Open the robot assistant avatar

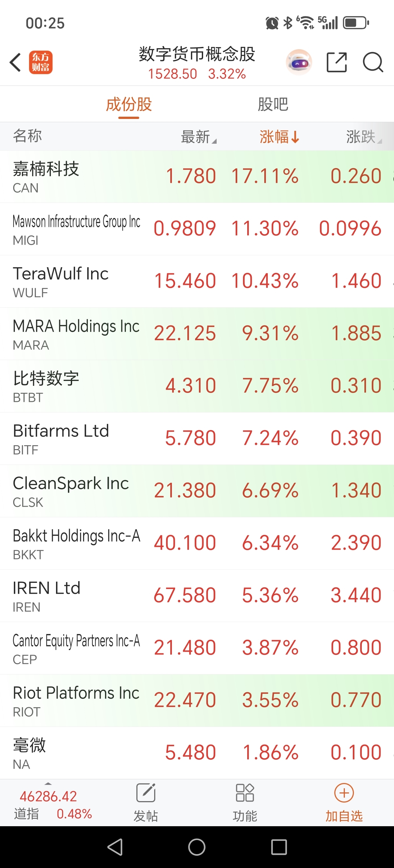coord(298,62)
